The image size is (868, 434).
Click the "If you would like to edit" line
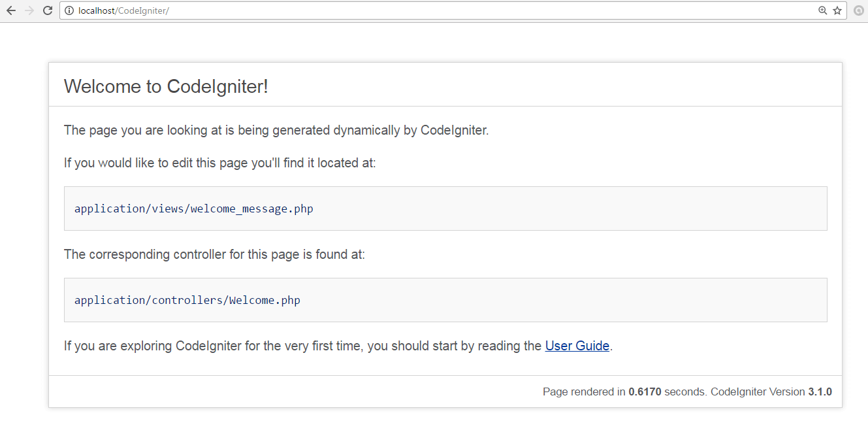point(220,163)
